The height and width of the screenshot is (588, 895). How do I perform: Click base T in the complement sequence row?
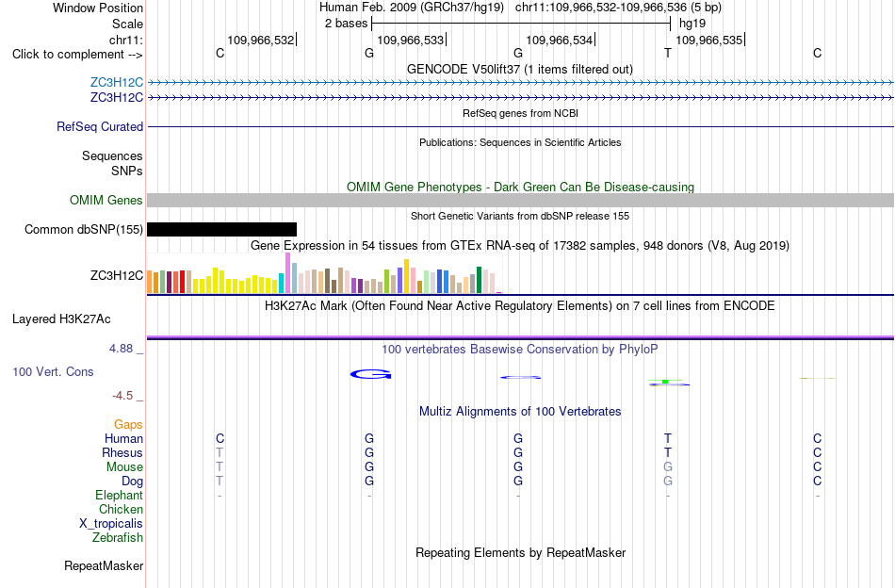click(x=668, y=53)
